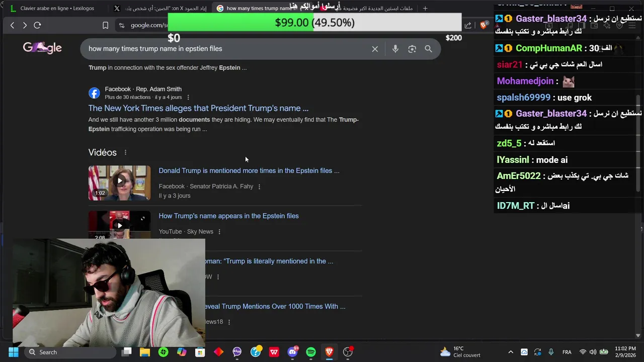Image resolution: width=644 pixels, height=362 pixels.
Task: Open options menu for the Sky News video
Action: pos(219,232)
